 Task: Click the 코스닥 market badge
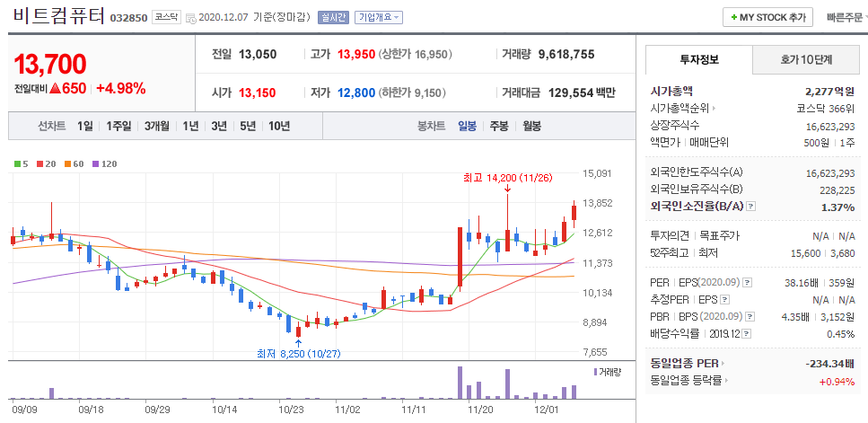(x=166, y=17)
